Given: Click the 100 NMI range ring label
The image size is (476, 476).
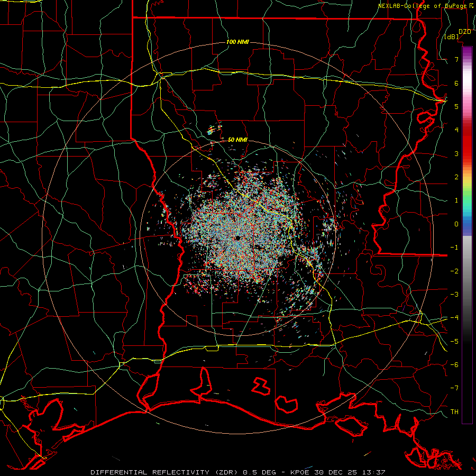Looking at the screenshot, I should pos(237,42).
